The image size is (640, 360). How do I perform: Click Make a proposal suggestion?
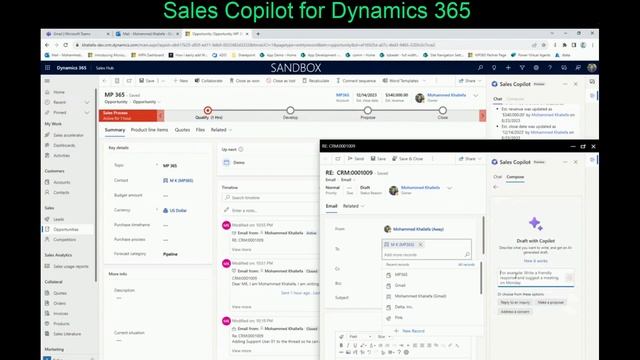point(551,302)
